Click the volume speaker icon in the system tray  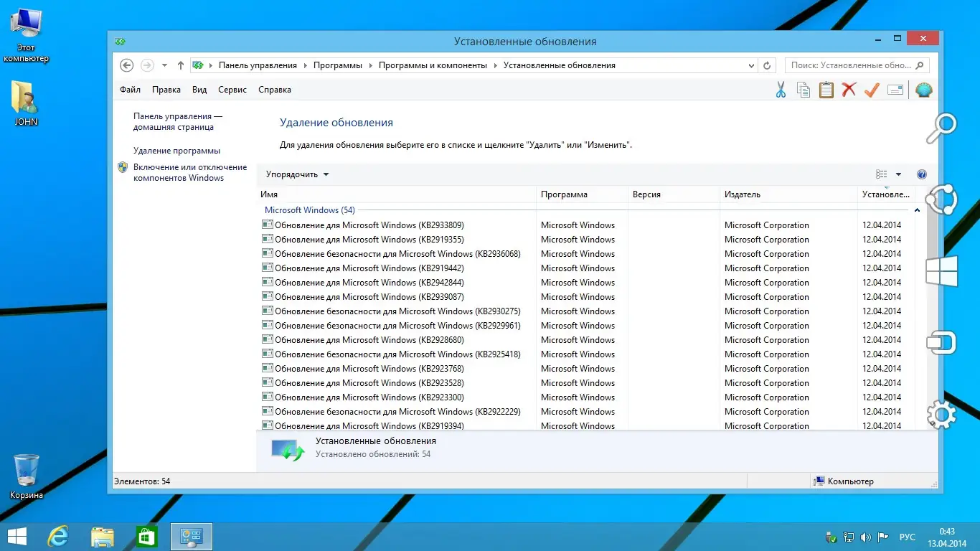point(866,536)
